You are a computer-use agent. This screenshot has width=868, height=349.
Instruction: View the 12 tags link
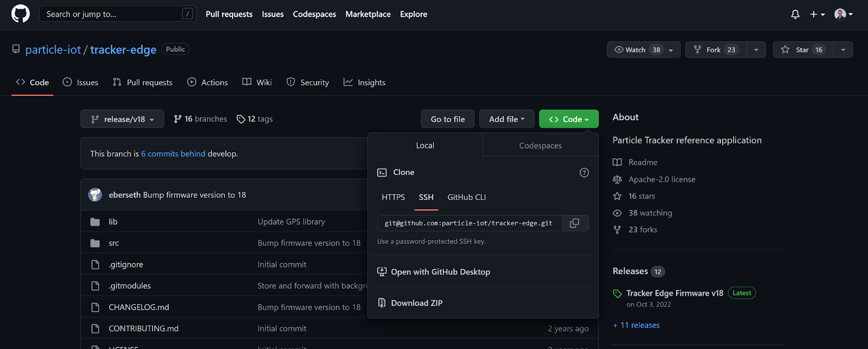pos(255,119)
